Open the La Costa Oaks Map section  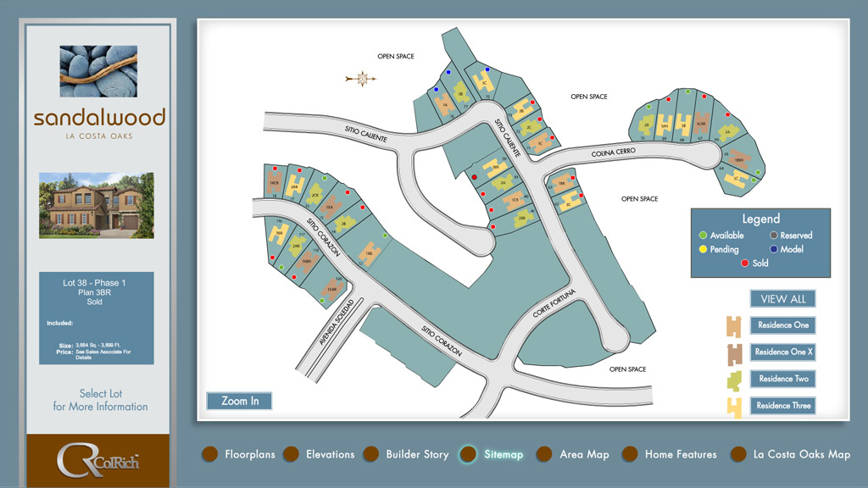point(791,454)
